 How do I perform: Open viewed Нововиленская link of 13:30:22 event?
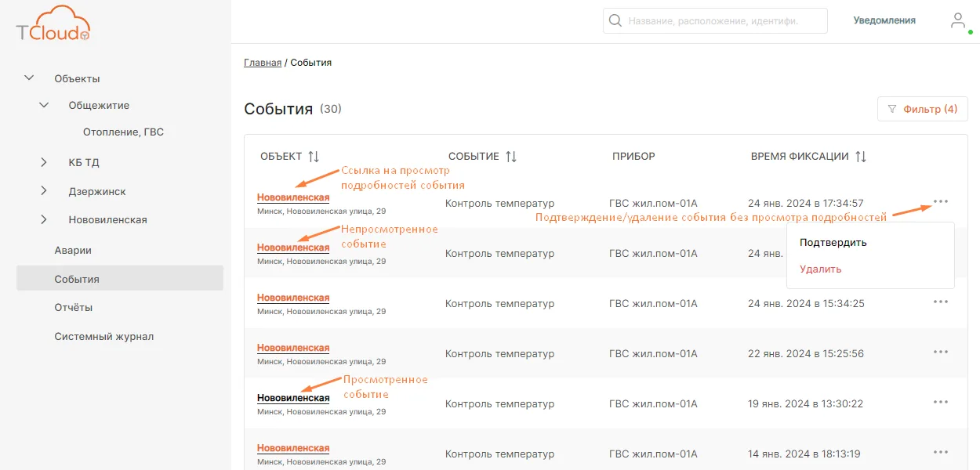click(293, 398)
